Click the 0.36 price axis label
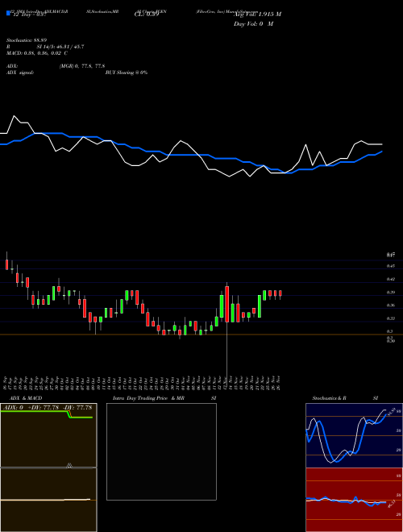Image resolution: width=403 pixels, height=532 pixels. click(391, 305)
